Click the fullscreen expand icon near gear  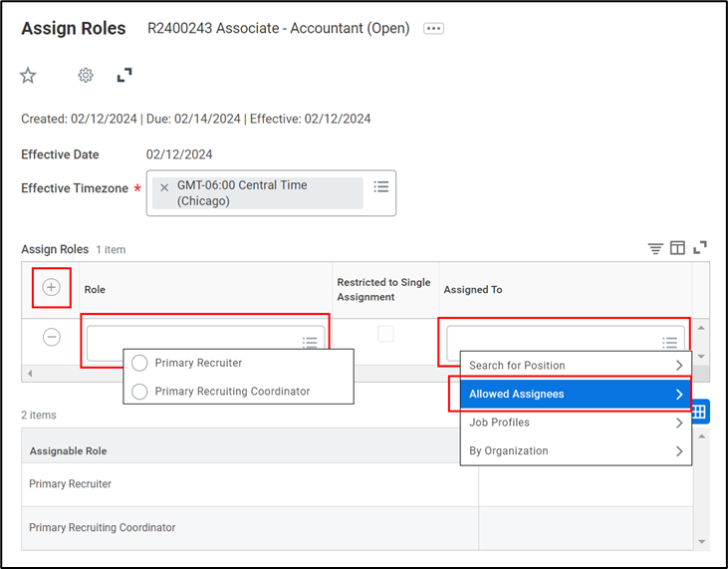(x=124, y=75)
